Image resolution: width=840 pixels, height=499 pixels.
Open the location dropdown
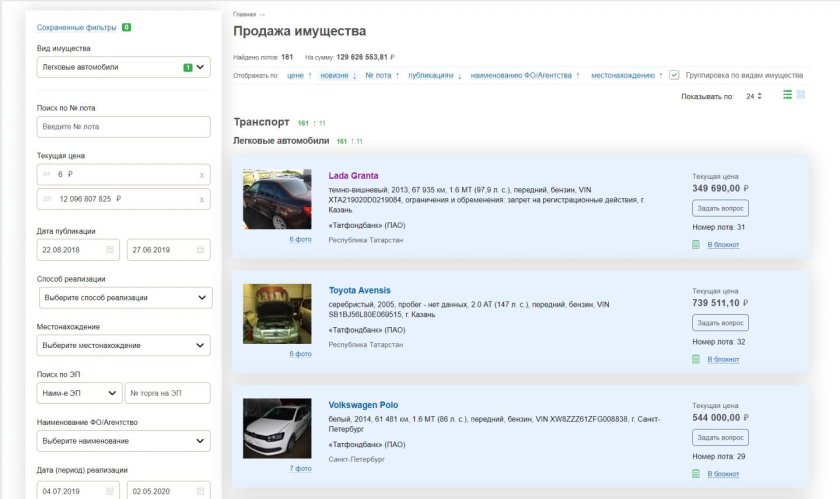click(x=203, y=345)
